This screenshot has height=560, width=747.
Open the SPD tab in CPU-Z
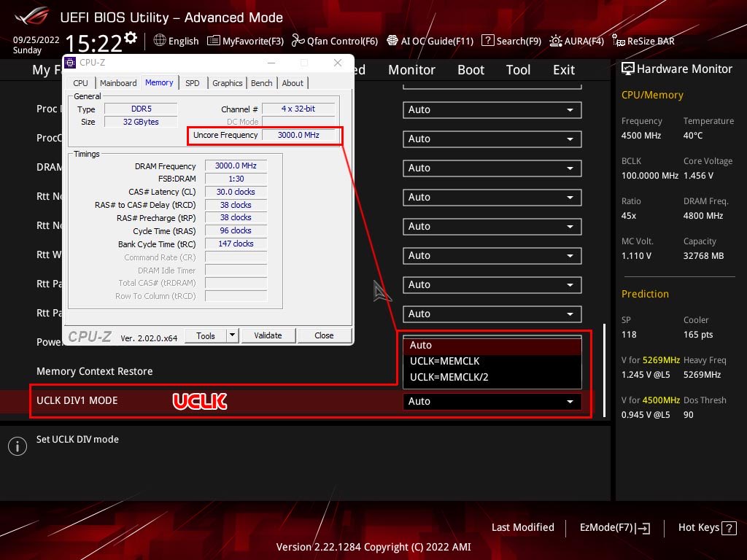(x=193, y=83)
